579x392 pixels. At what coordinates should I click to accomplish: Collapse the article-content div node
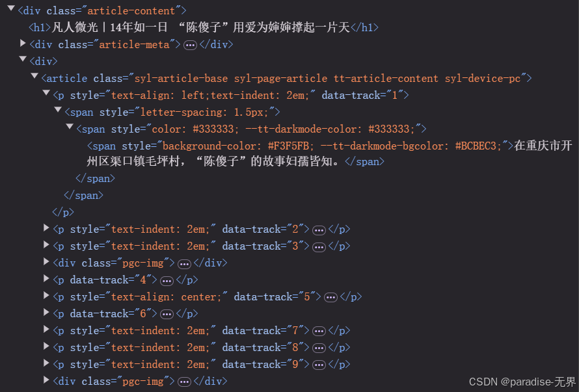[11, 8]
